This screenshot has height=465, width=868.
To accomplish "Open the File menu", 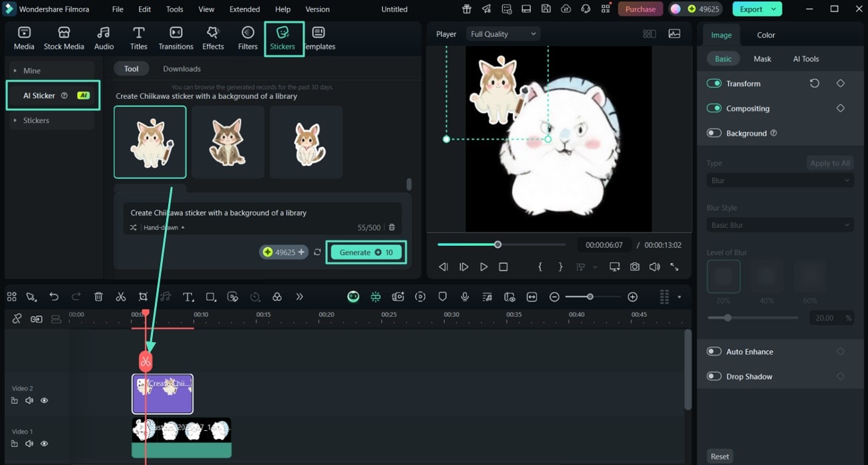I will point(118,9).
